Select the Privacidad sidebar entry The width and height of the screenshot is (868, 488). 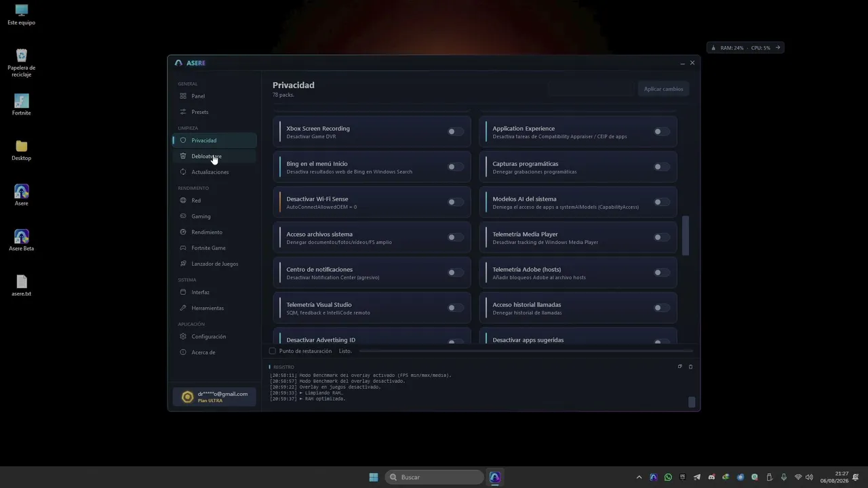(214, 140)
